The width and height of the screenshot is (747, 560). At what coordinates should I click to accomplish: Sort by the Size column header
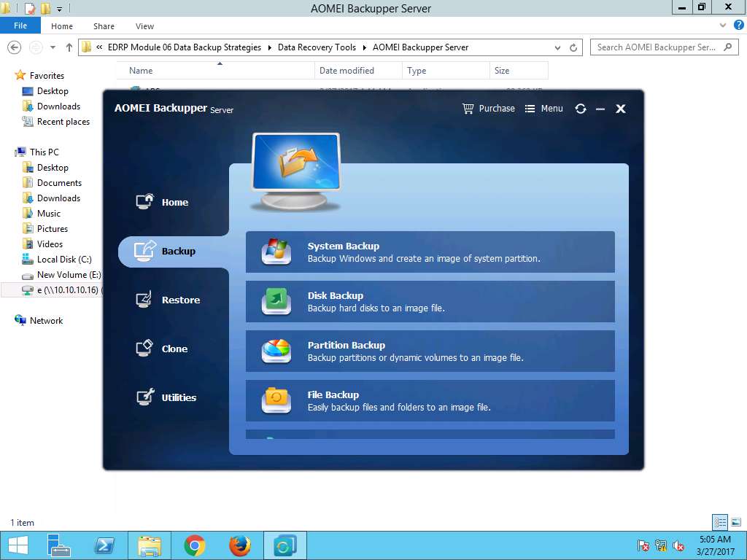pos(519,71)
